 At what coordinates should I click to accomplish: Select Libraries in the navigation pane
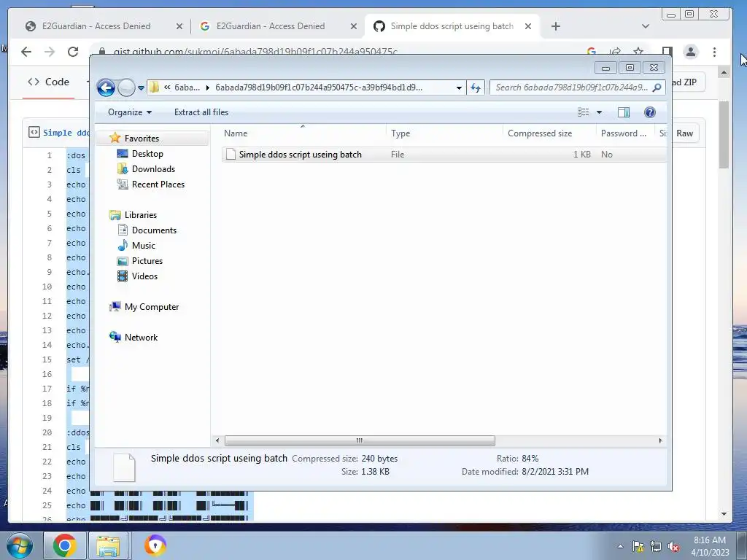coord(141,215)
